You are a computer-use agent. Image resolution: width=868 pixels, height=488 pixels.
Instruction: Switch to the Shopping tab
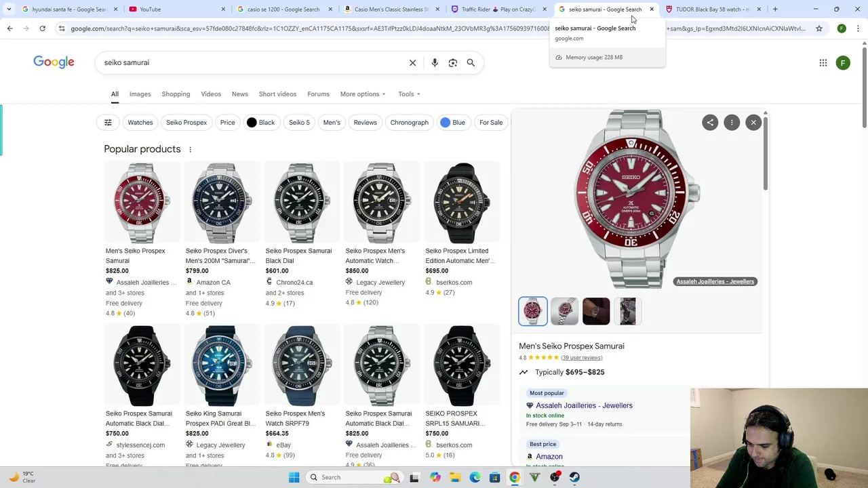[176, 94]
